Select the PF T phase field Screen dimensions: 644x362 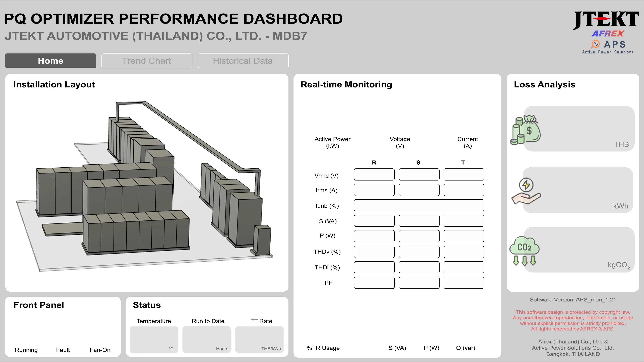[x=464, y=283]
